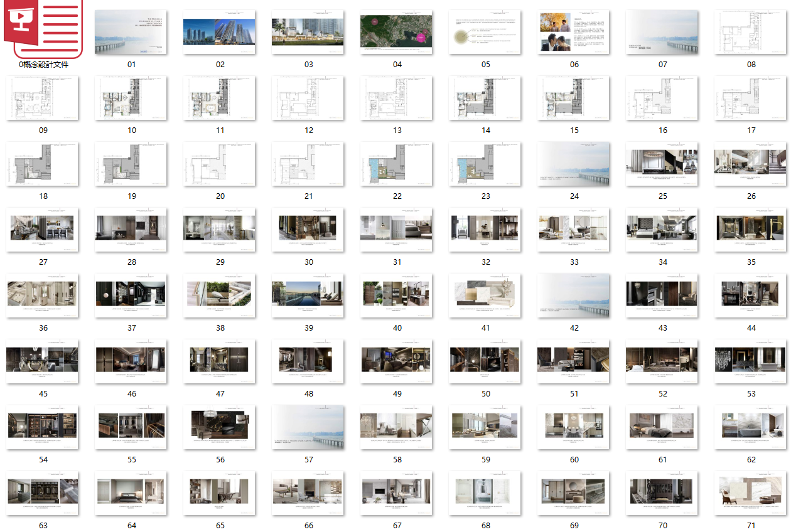Viewport: 791px width, 532px height.
Task: Select thumbnail 53 with the crystal chandelier
Action: coord(751,361)
